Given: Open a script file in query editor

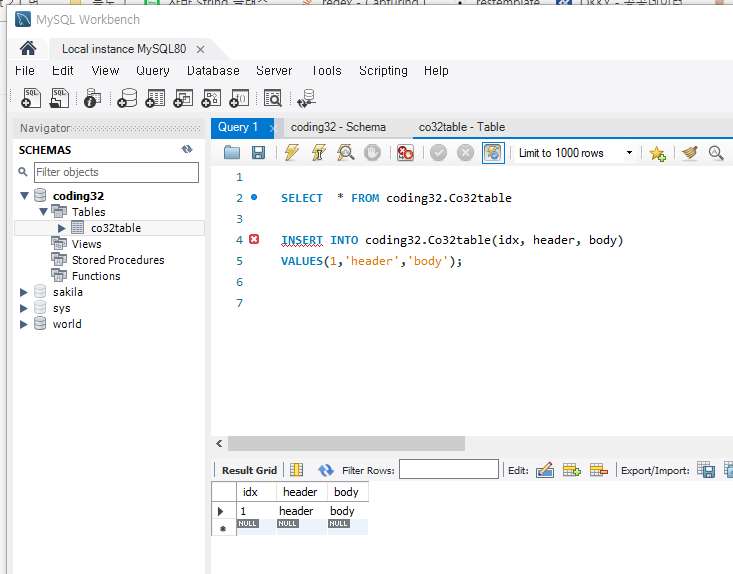Looking at the screenshot, I should coord(232,153).
